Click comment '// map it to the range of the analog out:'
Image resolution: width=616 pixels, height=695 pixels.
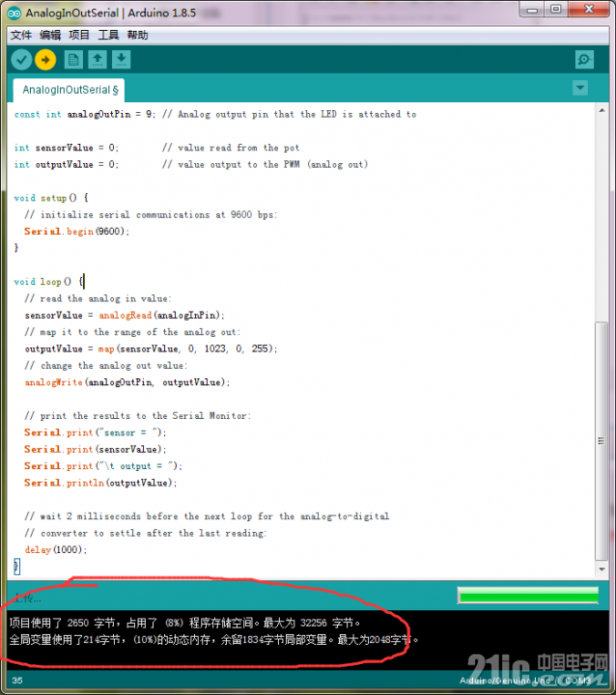point(132,332)
